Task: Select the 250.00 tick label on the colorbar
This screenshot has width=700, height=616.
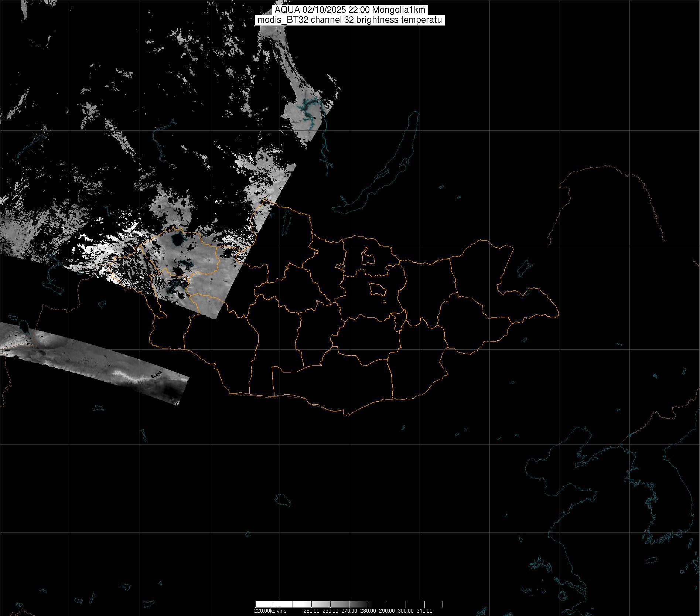Action: [x=311, y=611]
